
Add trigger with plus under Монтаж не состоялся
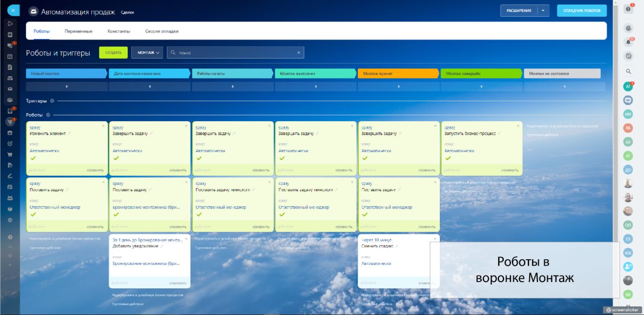[565, 86]
